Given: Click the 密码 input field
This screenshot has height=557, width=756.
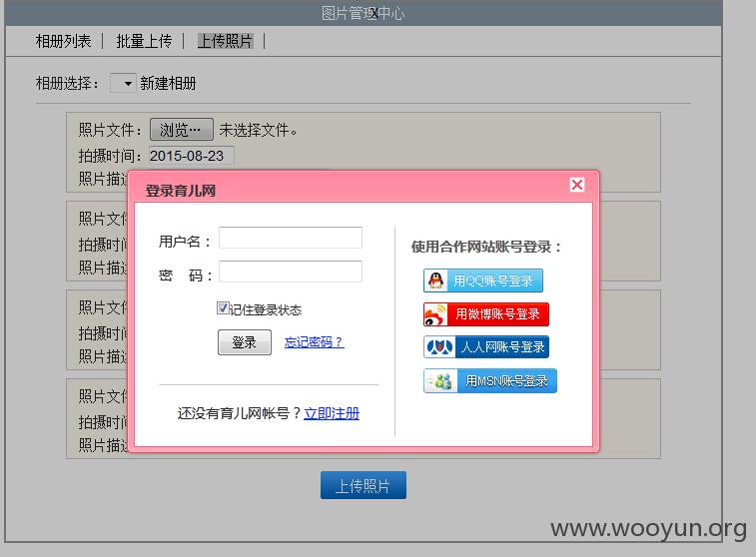Looking at the screenshot, I should 291,272.
